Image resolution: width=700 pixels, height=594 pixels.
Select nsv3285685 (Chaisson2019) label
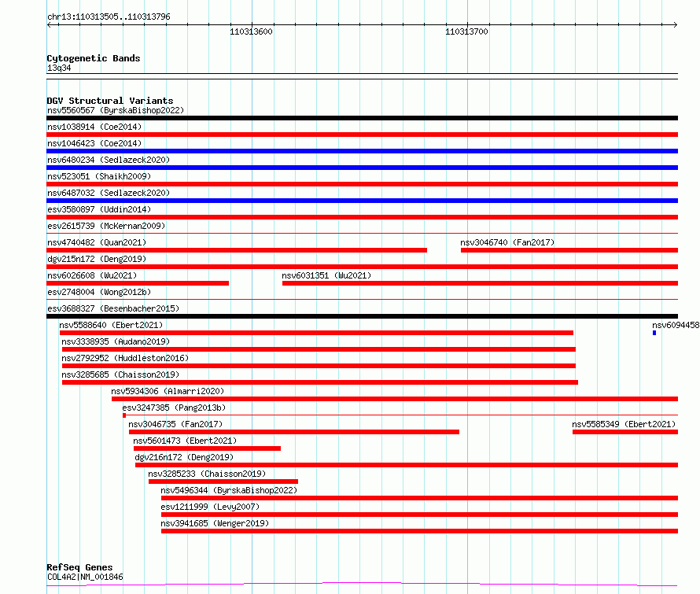click(120, 374)
